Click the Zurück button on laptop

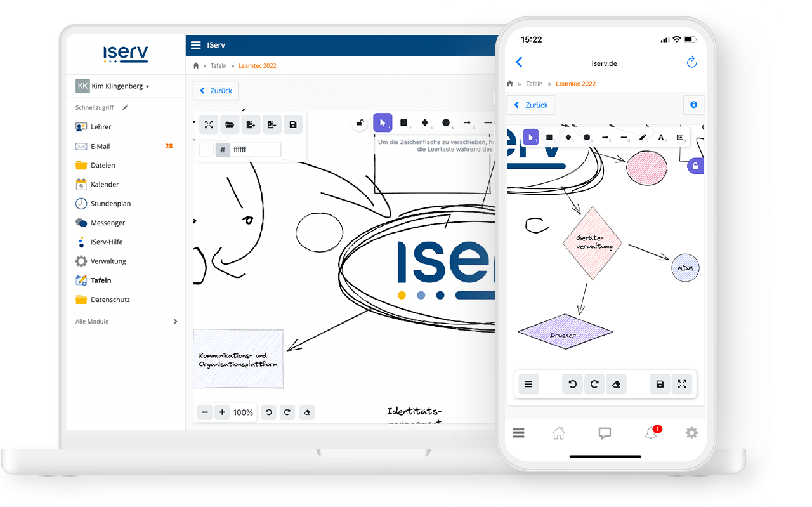click(216, 91)
